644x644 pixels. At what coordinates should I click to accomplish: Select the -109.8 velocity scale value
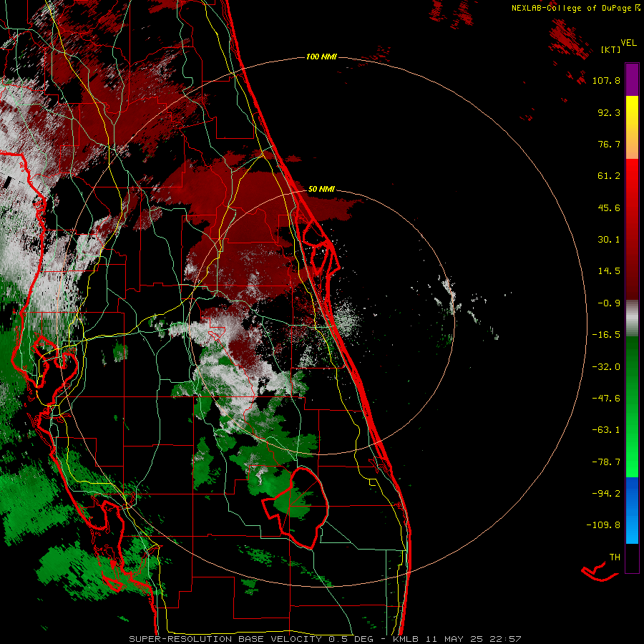pyautogui.click(x=603, y=525)
